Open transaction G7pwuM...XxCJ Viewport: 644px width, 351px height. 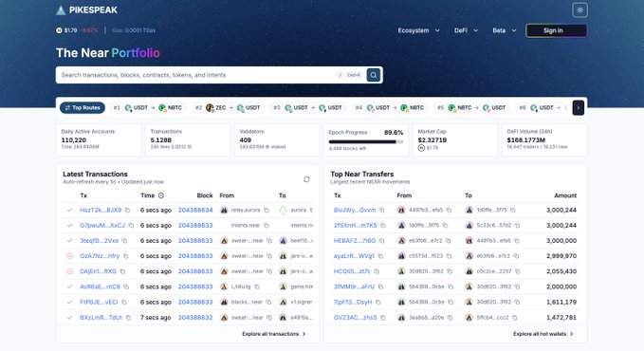click(102, 225)
